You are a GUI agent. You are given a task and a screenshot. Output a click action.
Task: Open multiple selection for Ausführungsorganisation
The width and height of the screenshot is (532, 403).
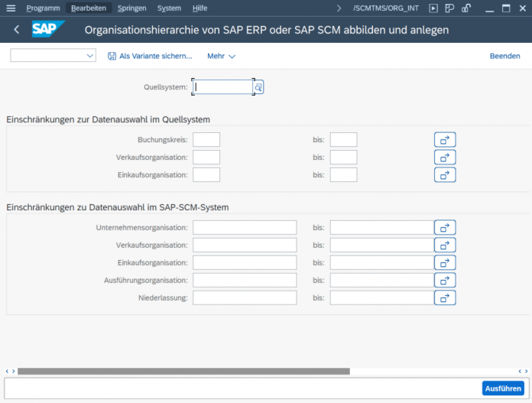(x=445, y=280)
